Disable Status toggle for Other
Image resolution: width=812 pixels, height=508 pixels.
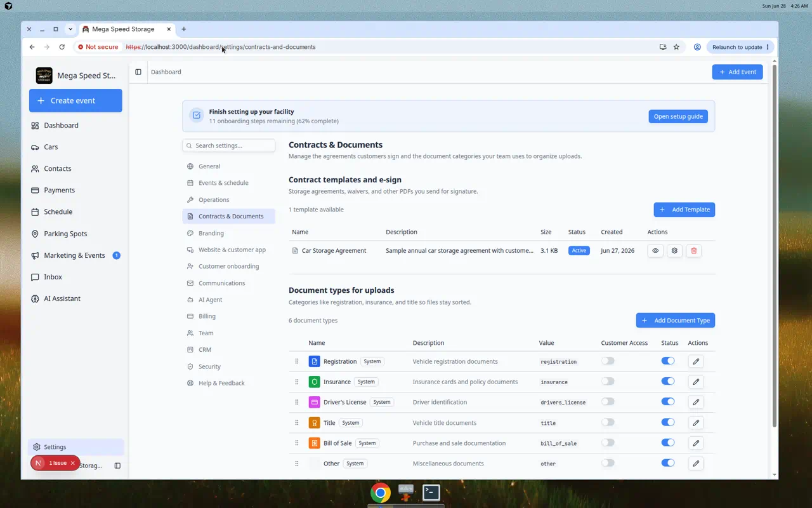pos(668,463)
